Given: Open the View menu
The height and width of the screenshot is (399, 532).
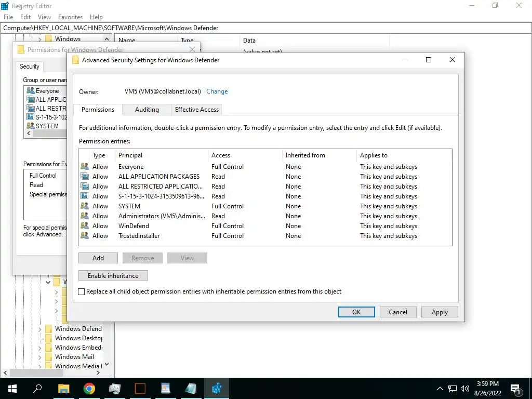Looking at the screenshot, I should 44,17.
